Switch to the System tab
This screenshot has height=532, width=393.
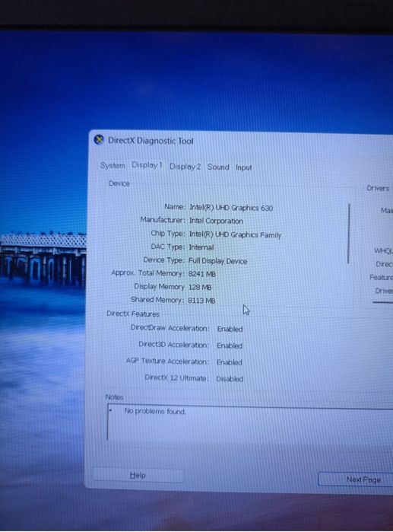click(x=113, y=166)
